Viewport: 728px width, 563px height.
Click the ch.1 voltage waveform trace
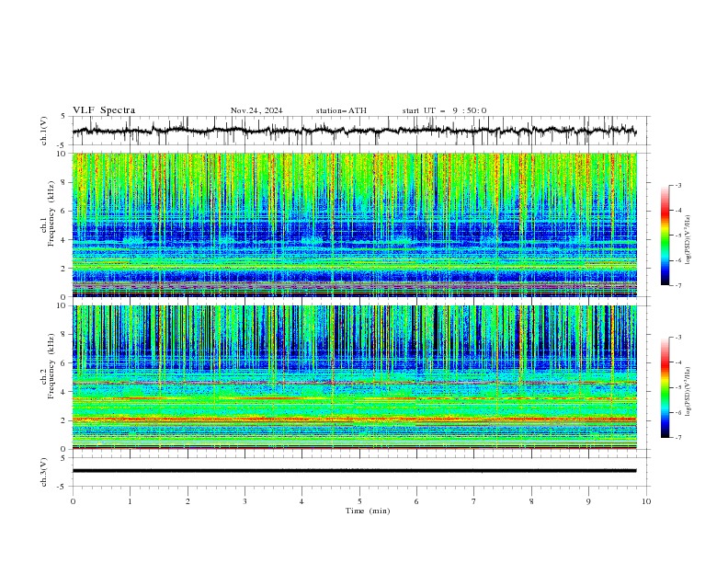pos(354,131)
